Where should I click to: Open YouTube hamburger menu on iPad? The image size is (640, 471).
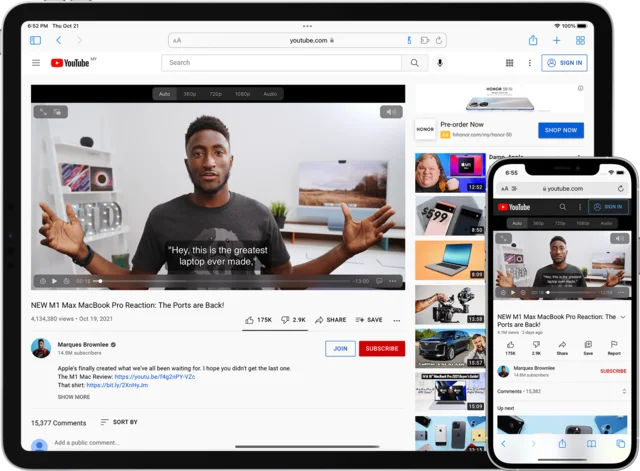click(36, 63)
